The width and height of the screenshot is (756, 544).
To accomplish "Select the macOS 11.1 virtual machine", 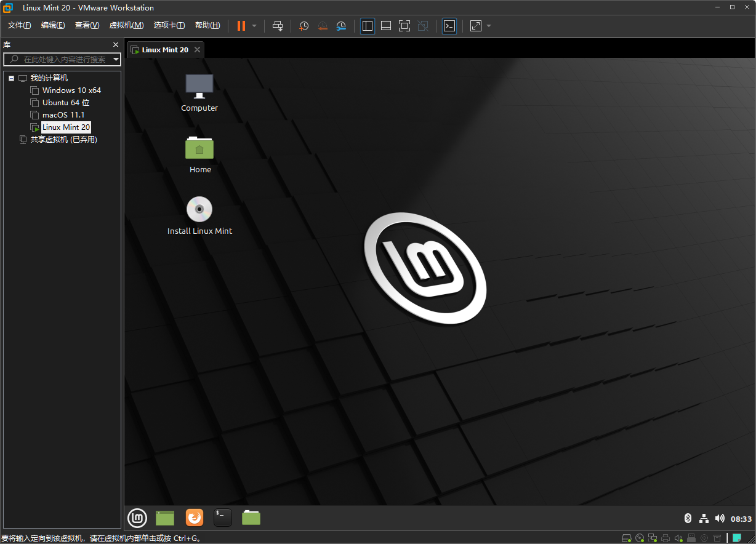I will click(63, 115).
